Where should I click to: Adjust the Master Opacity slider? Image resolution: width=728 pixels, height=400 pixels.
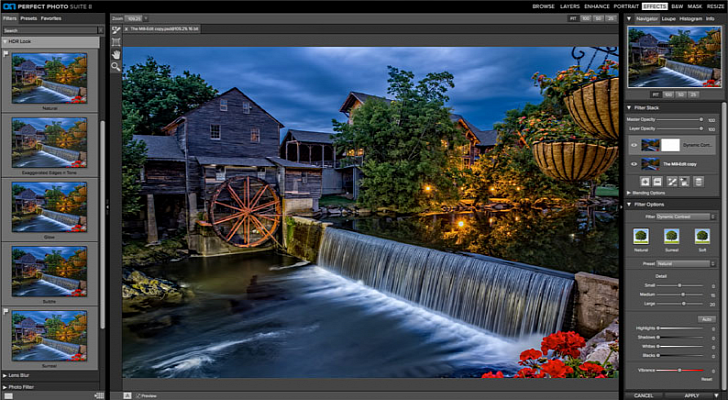coord(679,120)
